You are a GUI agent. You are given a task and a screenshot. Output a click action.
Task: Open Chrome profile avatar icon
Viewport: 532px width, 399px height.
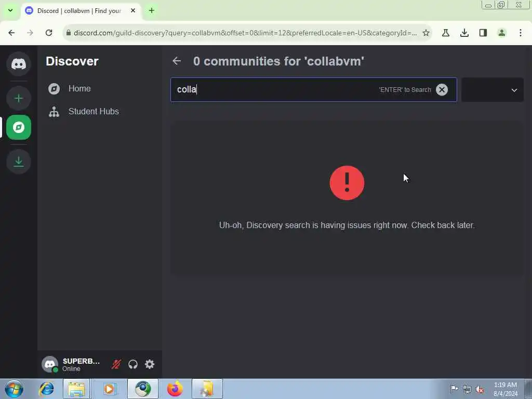click(x=502, y=33)
